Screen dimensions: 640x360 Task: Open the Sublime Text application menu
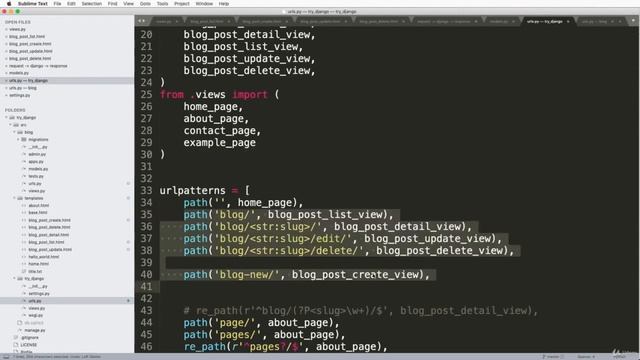pyautogui.click(x=33, y=4)
